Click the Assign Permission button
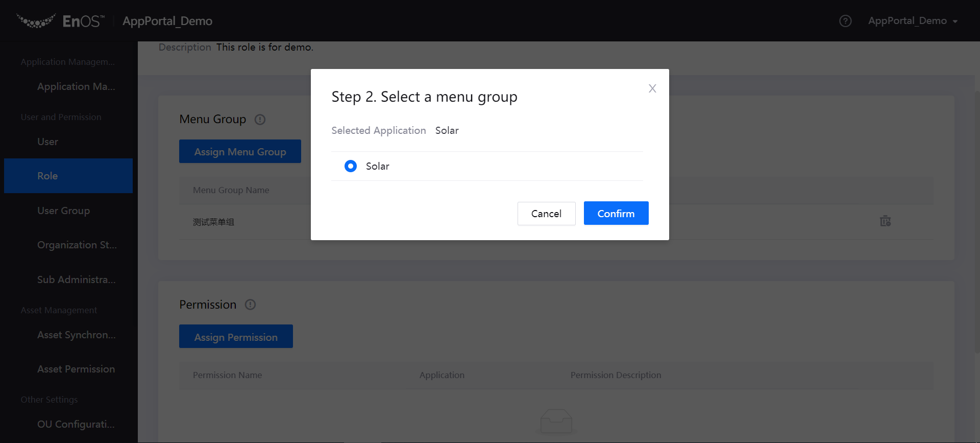Screen dimensions: 980x443 click(x=236, y=337)
